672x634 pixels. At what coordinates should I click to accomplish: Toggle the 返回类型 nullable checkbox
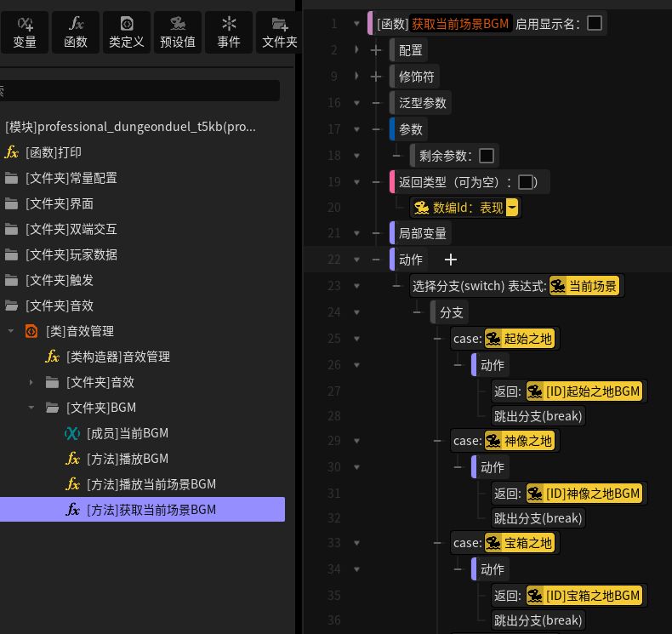[x=526, y=182]
